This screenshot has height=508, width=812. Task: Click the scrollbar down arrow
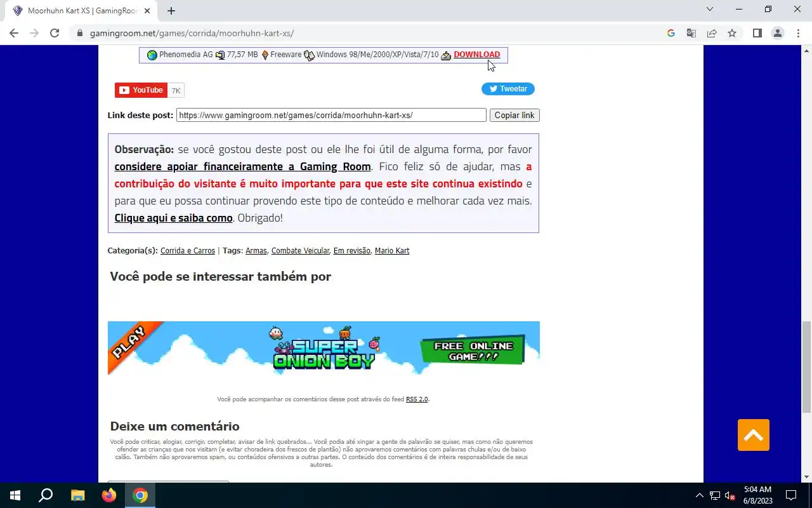coord(807,477)
